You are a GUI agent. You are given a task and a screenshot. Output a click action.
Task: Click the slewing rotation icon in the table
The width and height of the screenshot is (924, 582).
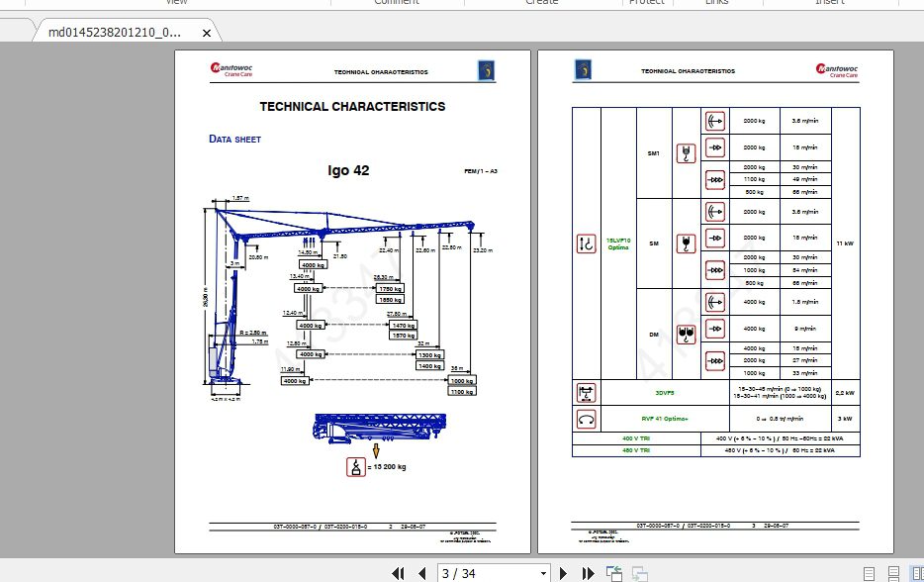click(x=586, y=420)
